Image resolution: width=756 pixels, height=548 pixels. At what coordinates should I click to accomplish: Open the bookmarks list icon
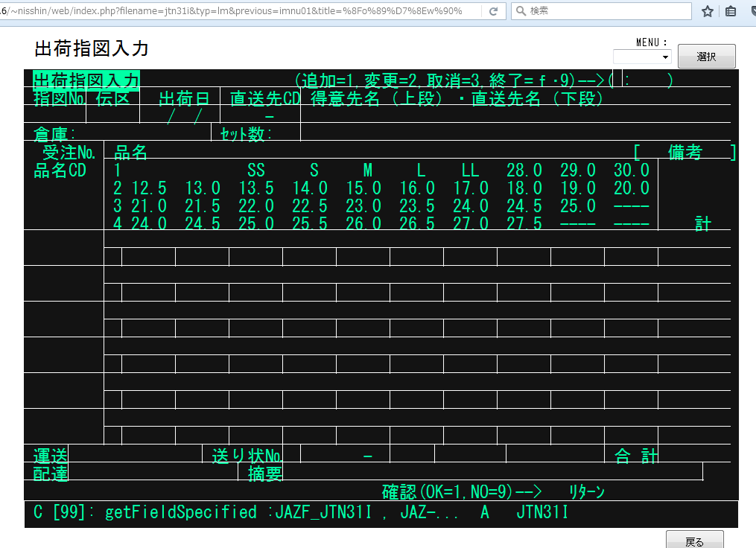pyautogui.click(x=731, y=11)
